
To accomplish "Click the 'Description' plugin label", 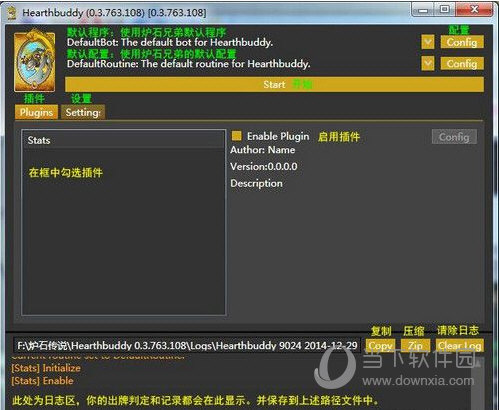I will [256, 183].
